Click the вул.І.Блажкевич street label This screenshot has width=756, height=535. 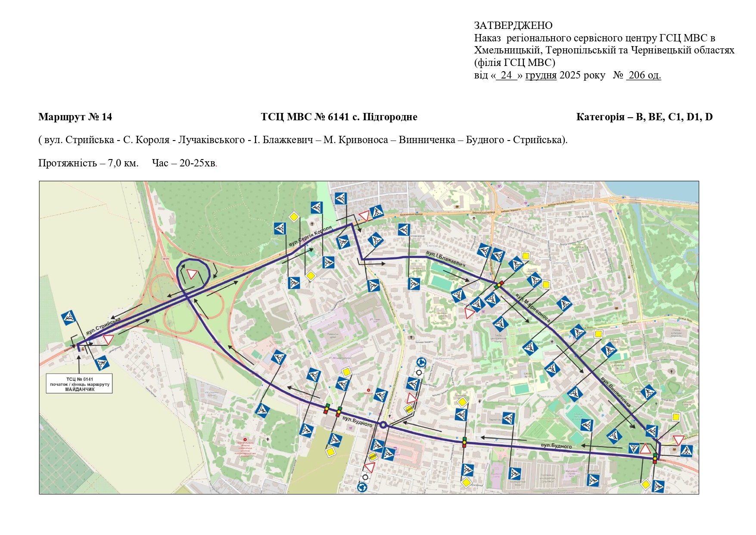[x=445, y=258]
